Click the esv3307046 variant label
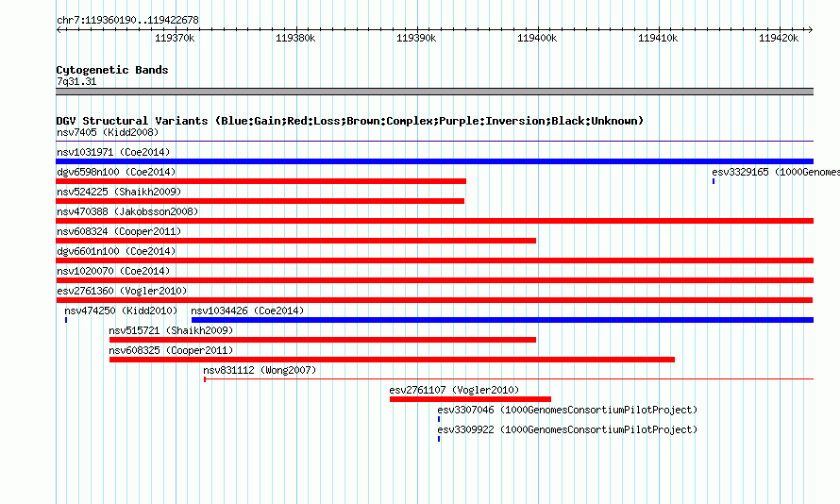840x504 pixels. click(567, 410)
